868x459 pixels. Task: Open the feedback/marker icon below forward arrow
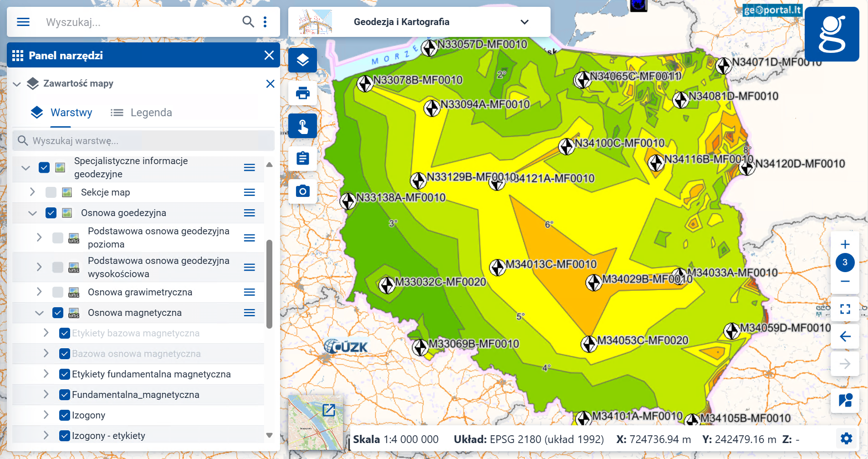(845, 400)
